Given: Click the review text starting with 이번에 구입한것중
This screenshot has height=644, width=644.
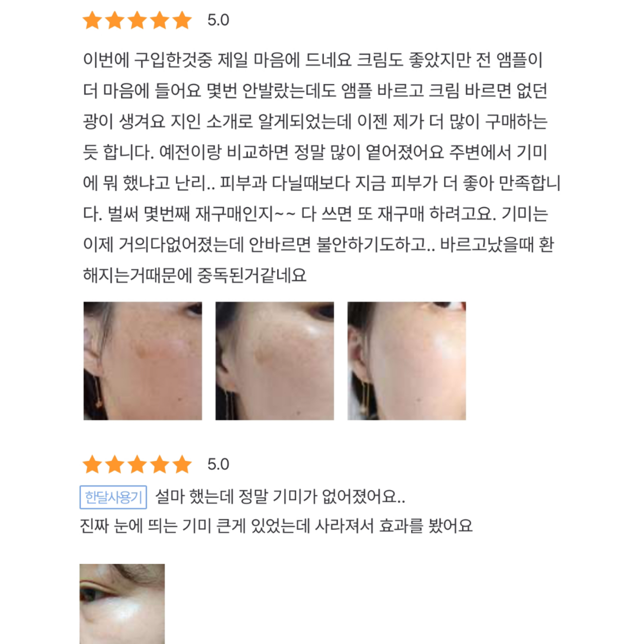Looking at the screenshot, I should tap(322, 168).
